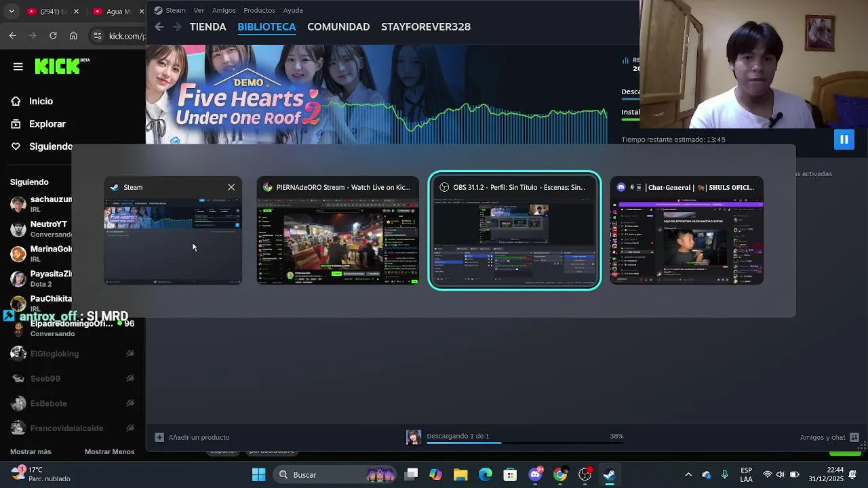The image size is (868, 488).
Task: Click Mostrar más in Kick sidebar
Action: tap(31, 451)
